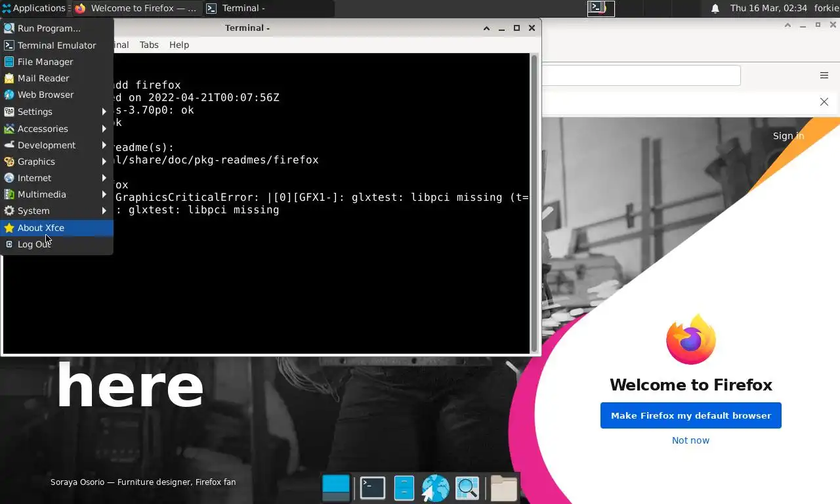Open File Manager menu entry
The height and width of the screenshot is (504, 840).
point(57,62)
